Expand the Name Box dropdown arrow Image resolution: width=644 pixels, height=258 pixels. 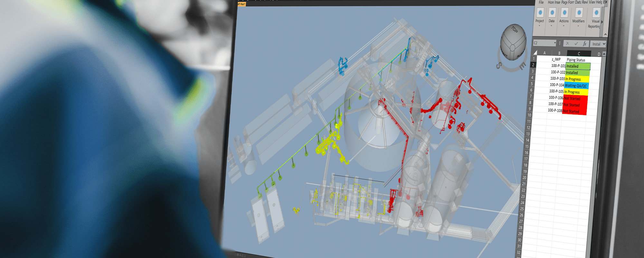(x=555, y=43)
